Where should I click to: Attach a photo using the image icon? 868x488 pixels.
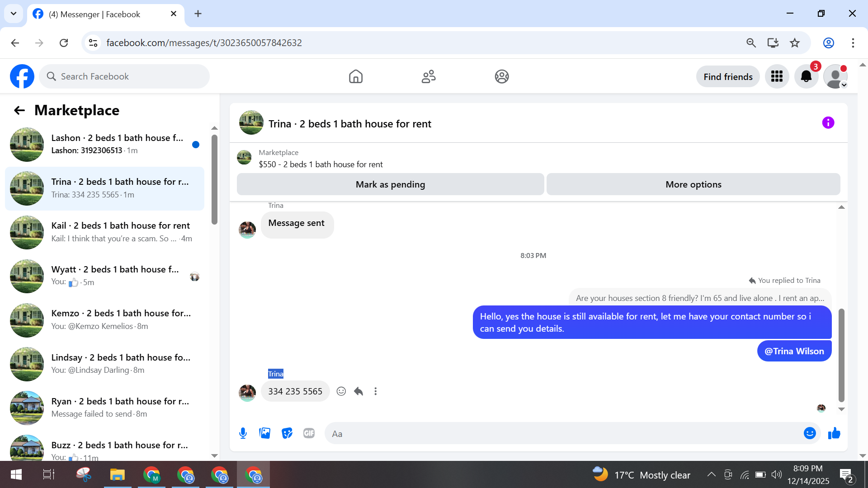click(265, 434)
